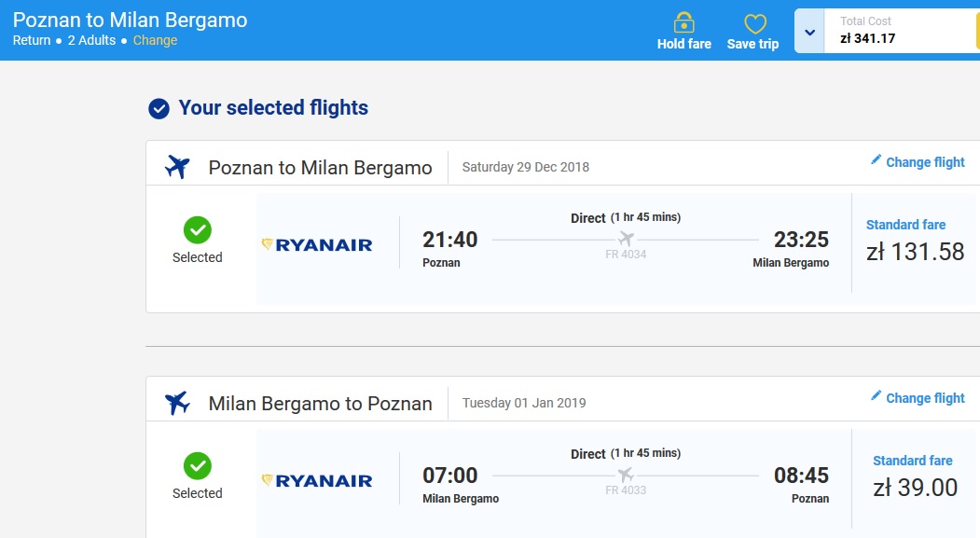Open the Change link beside 2 Adults

tap(155, 41)
